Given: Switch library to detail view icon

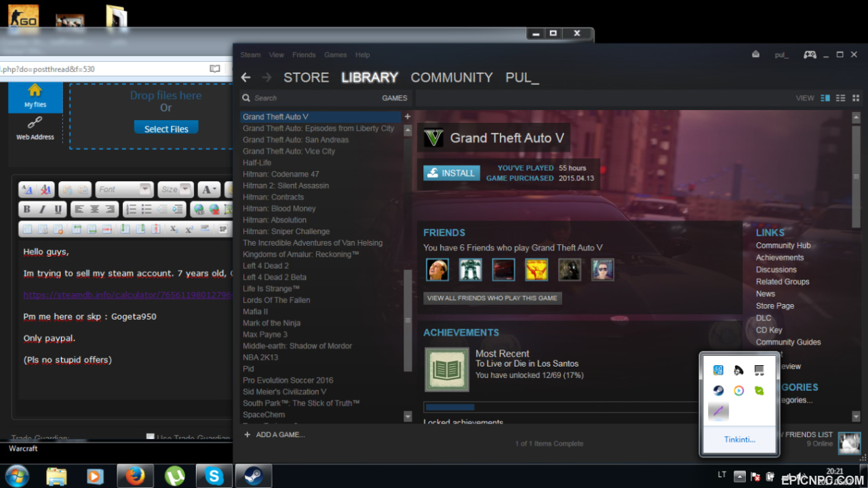Looking at the screenshot, I should click(x=825, y=98).
